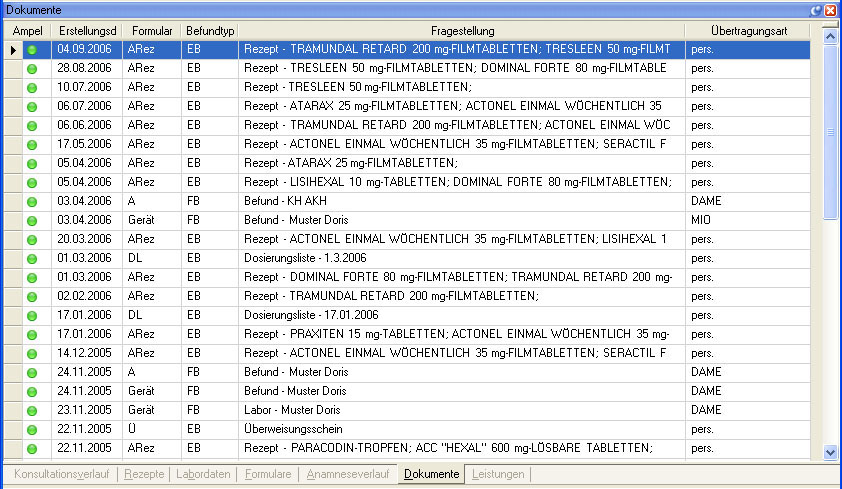This screenshot has height=489, width=842.
Task: Select the Konsultationsverlauf tab
Action: coord(62,474)
